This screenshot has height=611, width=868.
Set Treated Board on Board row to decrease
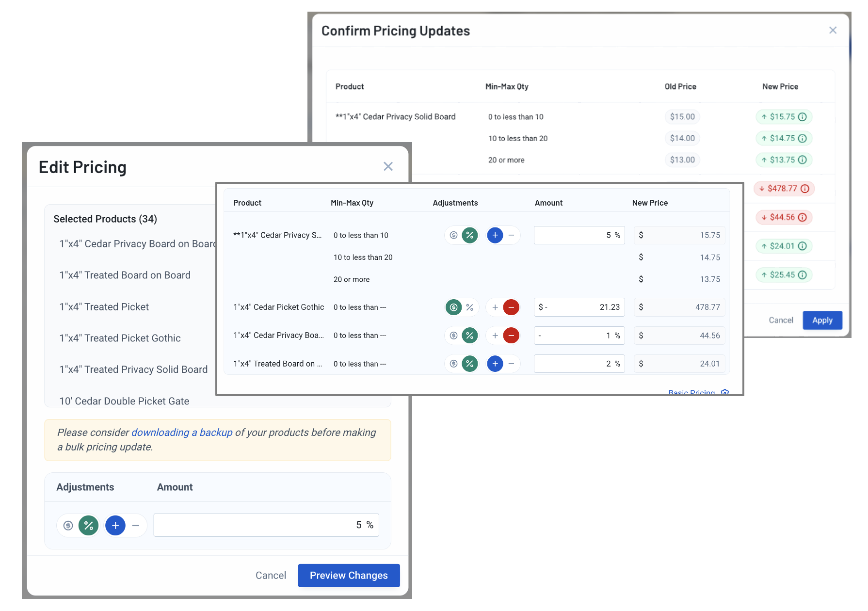coord(511,364)
